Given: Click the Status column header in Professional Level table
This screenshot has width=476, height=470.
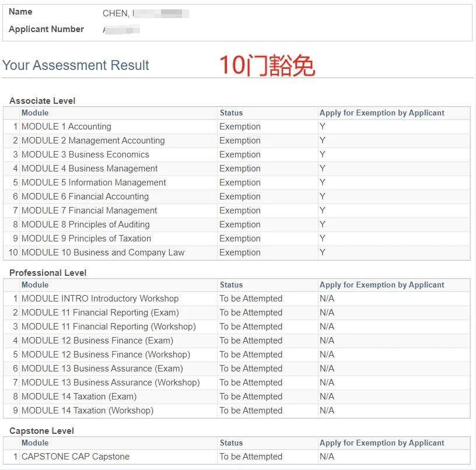Looking at the screenshot, I should click(232, 285).
